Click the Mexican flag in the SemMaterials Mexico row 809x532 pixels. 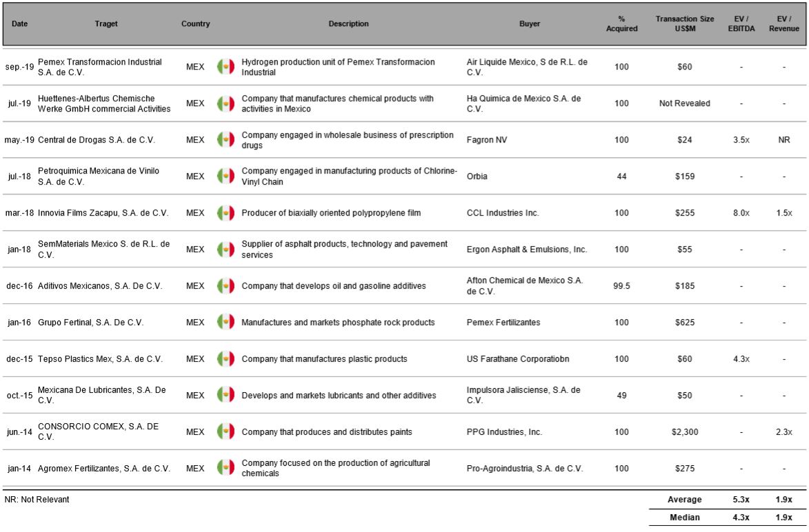[226, 249]
